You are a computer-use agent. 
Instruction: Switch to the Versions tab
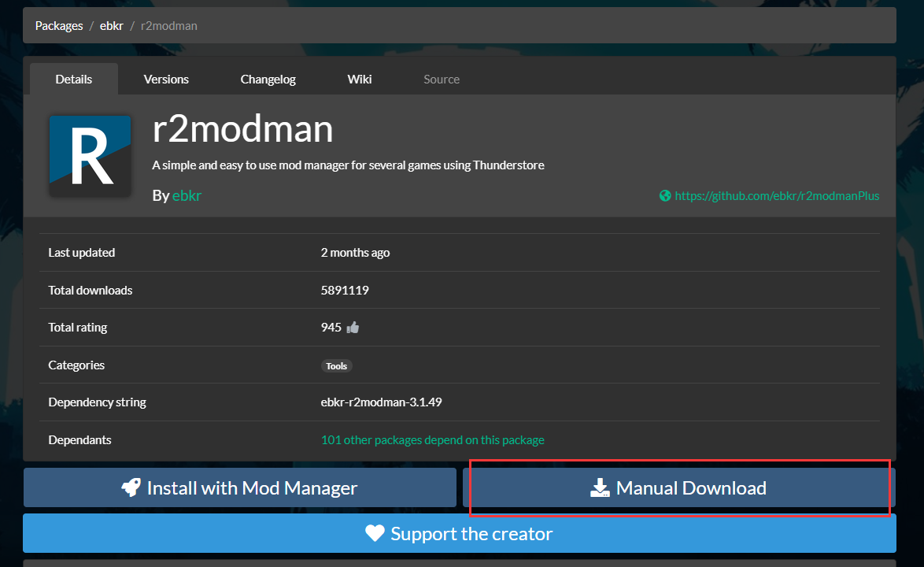click(x=166, y=80)
